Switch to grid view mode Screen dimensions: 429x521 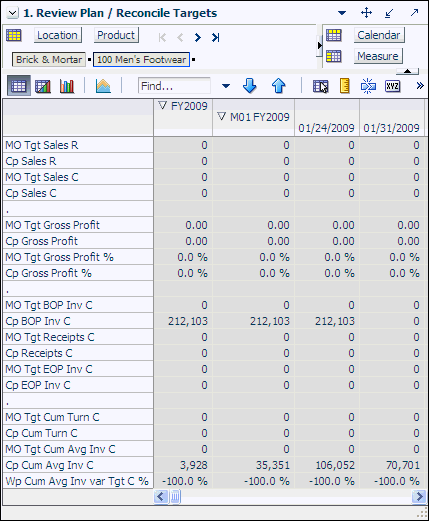[x=19, y=86]
